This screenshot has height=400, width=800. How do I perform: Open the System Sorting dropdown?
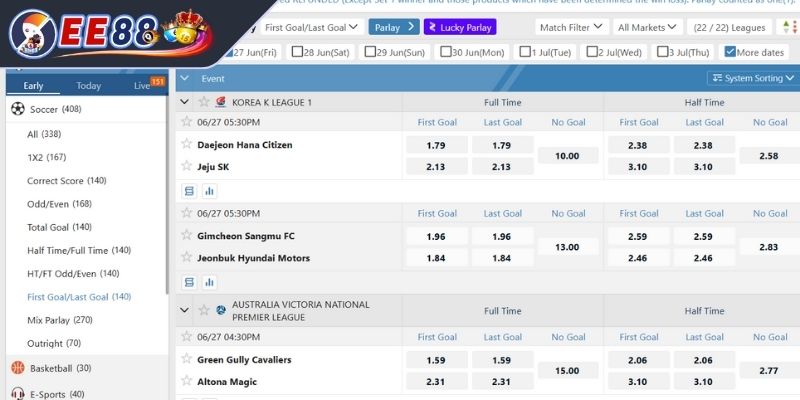(x=753, y=78)
